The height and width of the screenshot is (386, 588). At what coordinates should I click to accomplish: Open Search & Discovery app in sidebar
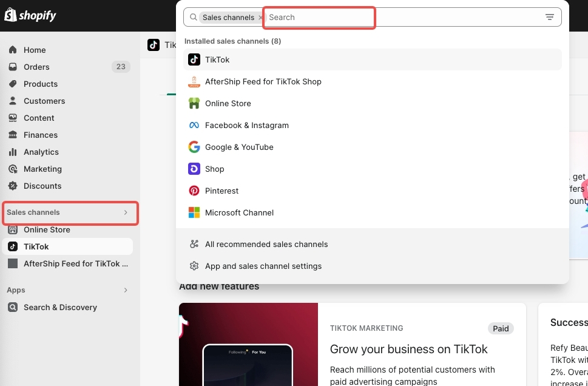[60, 307]
